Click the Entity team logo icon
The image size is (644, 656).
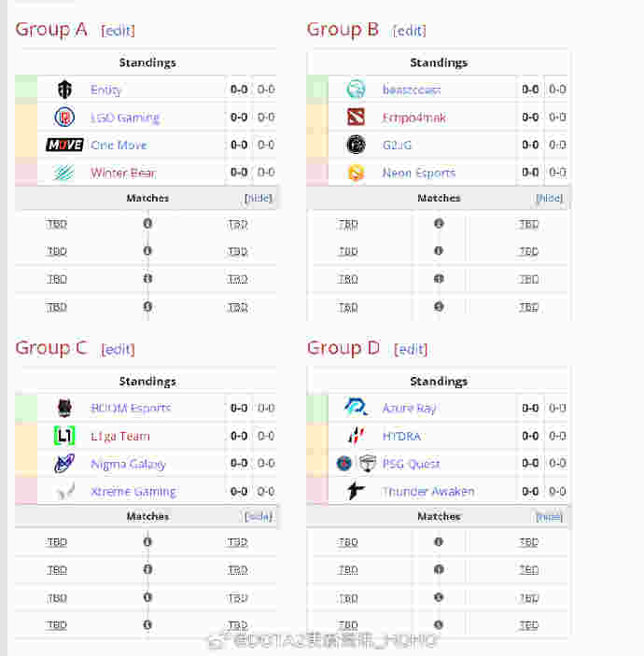pyautogui.click(x=64, y=89)
